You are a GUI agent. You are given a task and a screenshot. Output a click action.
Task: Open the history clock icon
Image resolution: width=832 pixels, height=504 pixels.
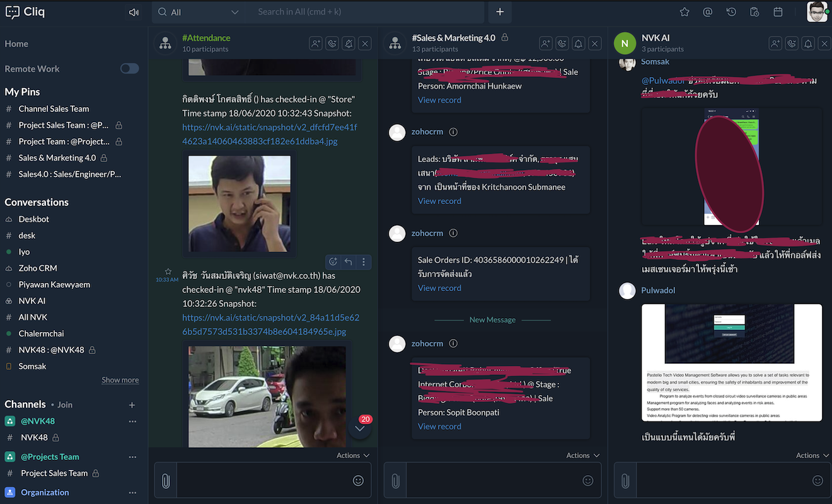point(731,12)
